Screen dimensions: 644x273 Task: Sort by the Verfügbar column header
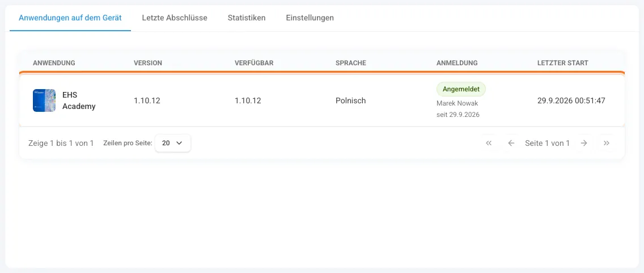click(254, 63)
